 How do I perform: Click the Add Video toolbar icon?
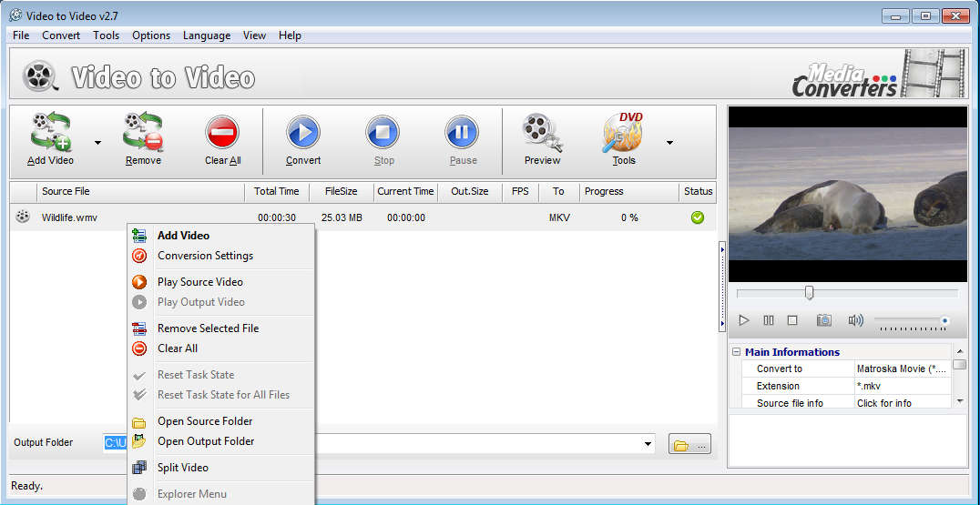(51, 132)
